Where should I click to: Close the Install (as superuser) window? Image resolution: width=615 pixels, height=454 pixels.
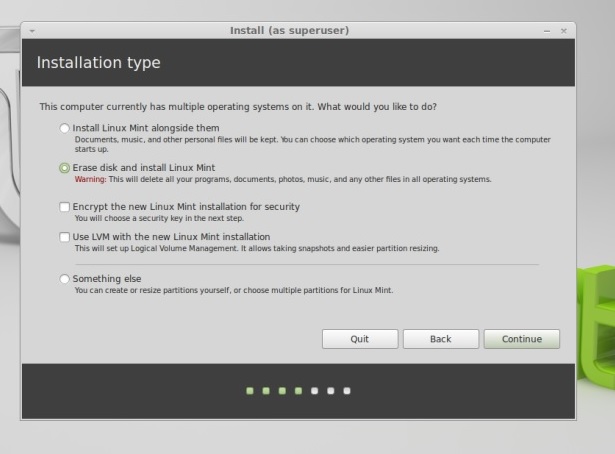coord(564,31)
